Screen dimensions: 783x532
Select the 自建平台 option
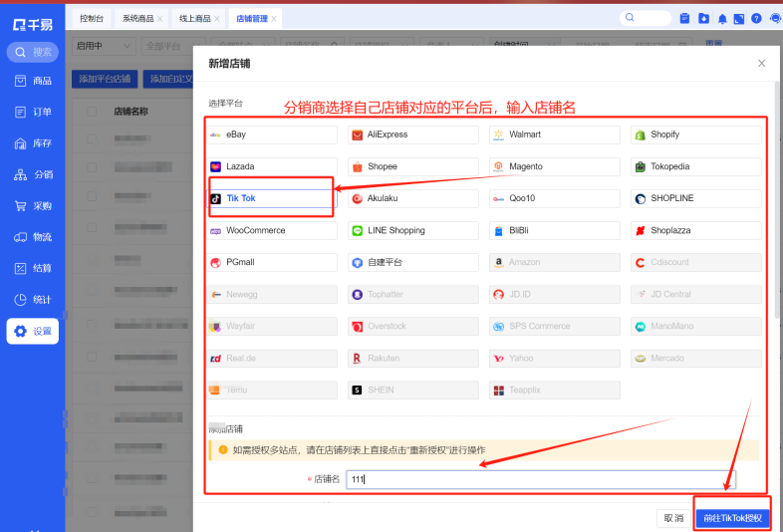pyautogui.click(x=413, y=262)
